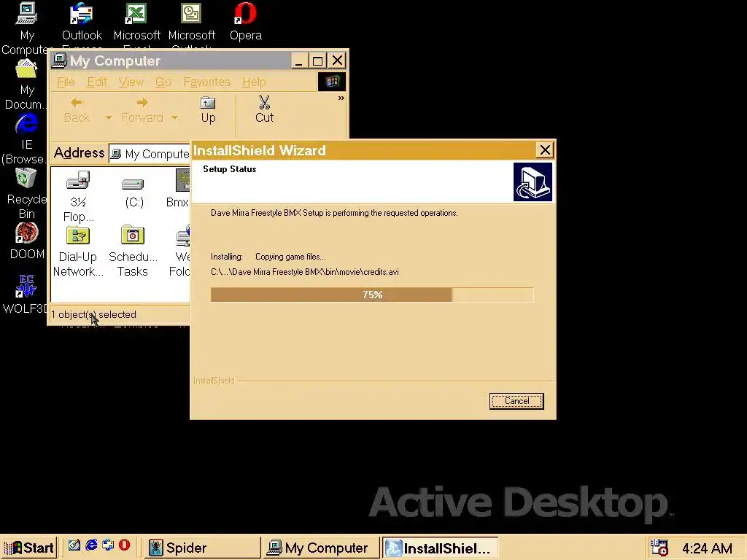Click the My Computer title bar icon
This screenshot has width=747, height=560.
[59, 61]
